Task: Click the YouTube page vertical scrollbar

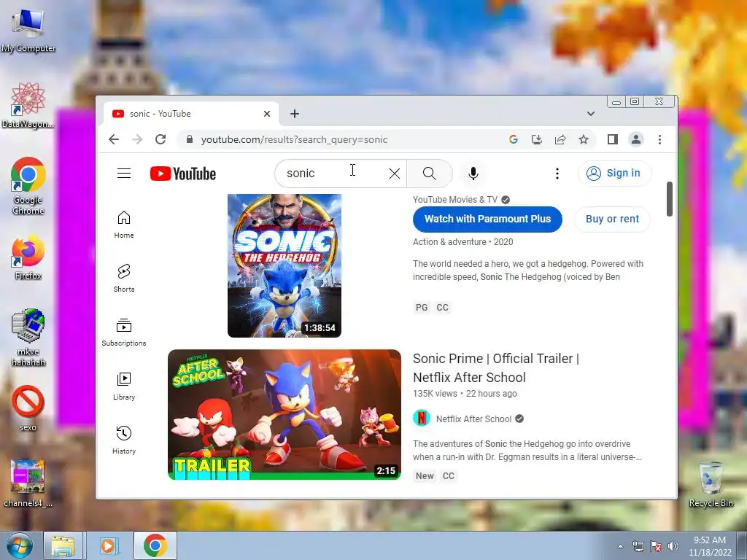Action: tap(670, 198)
